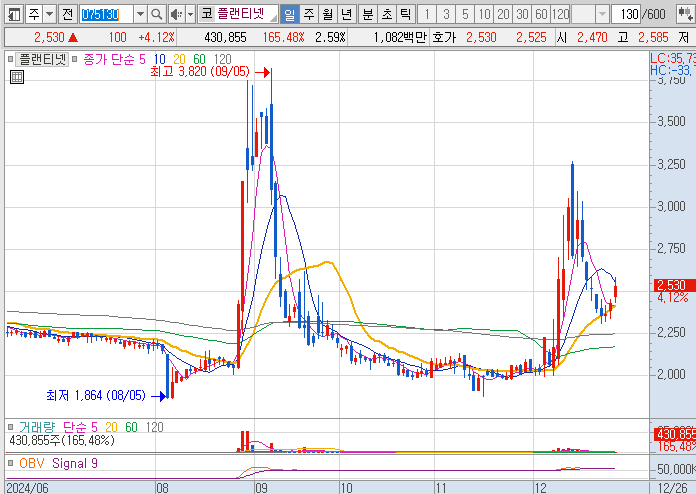The image size is (696, 494).
Task: Click the 5-day moving average legend
Action: pyautogui.click(x=142, y=59)
